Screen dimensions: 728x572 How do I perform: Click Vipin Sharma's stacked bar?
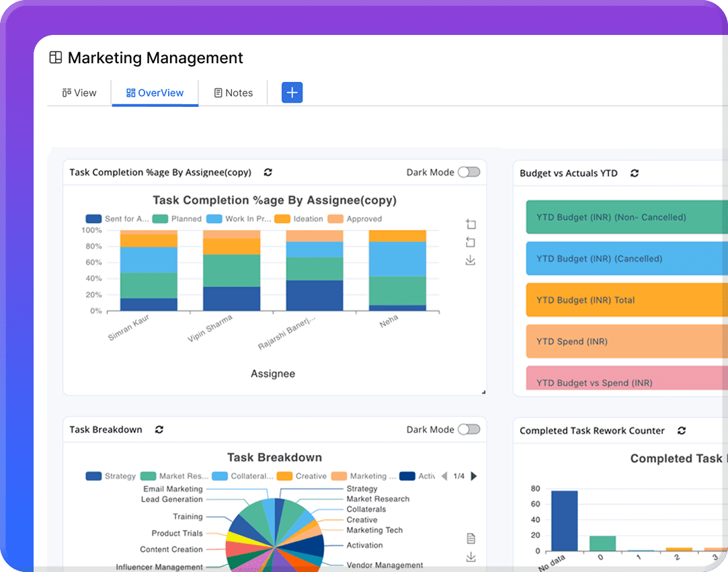(232, 270)
